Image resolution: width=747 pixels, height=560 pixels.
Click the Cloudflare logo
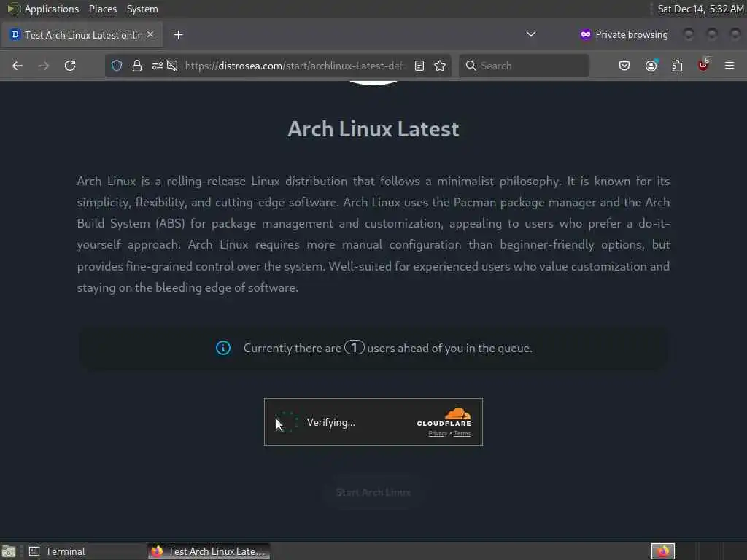point(444,417)
